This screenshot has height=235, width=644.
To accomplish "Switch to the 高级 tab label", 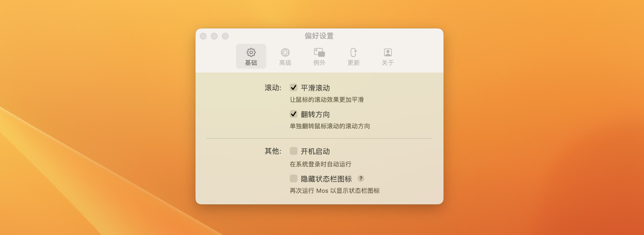I will (285, 63).
